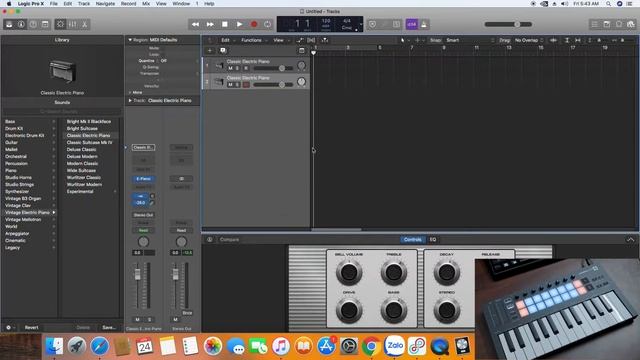The image size is (640, 360).
Task: Toggle the Library button in control bar
Action: 9,24
